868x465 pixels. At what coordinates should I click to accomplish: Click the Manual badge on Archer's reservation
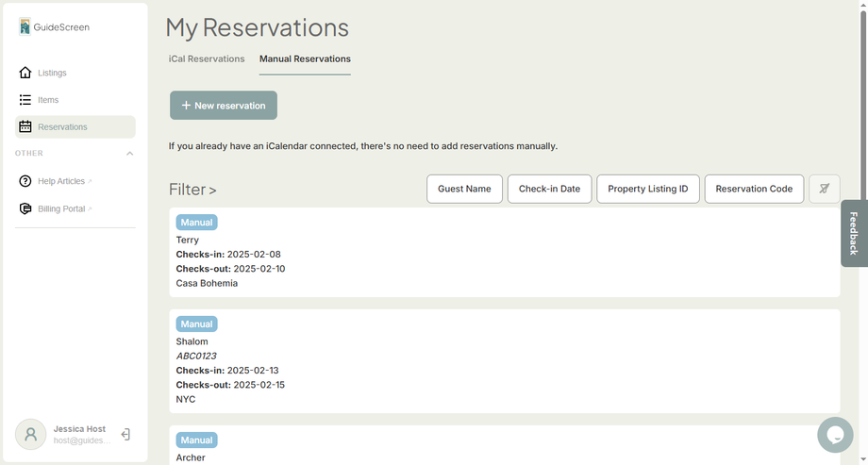(x=196, y=440)
